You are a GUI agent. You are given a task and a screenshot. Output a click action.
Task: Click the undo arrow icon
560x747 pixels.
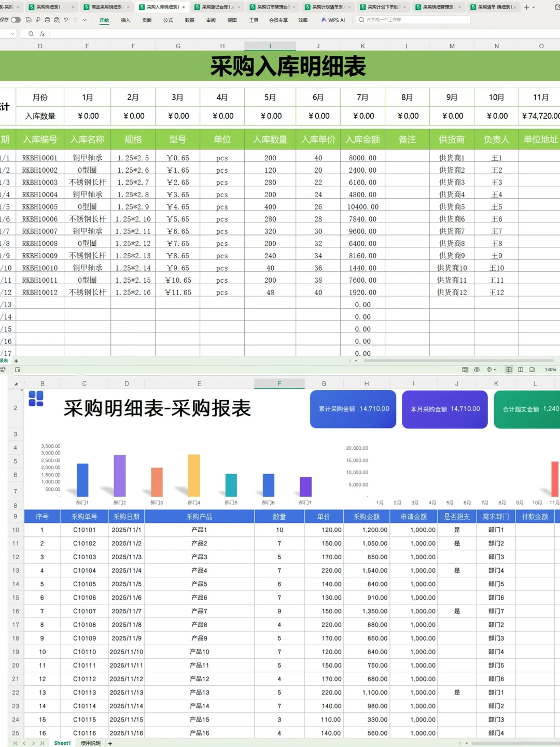(66, 20)
